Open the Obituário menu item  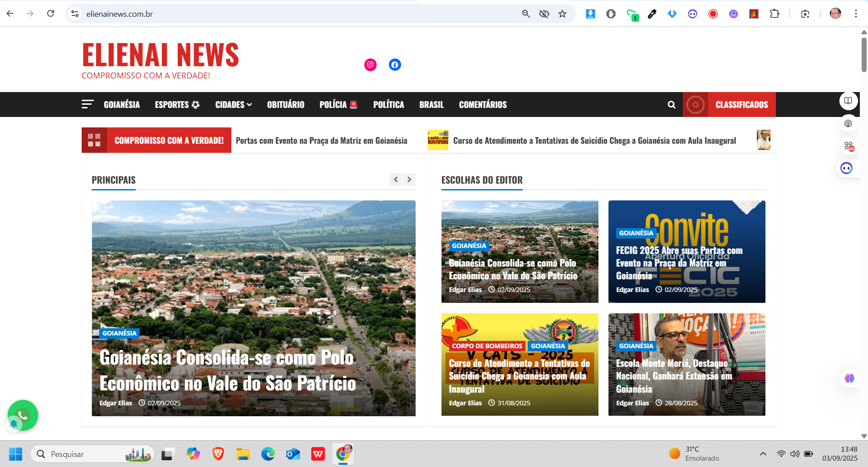285,105
